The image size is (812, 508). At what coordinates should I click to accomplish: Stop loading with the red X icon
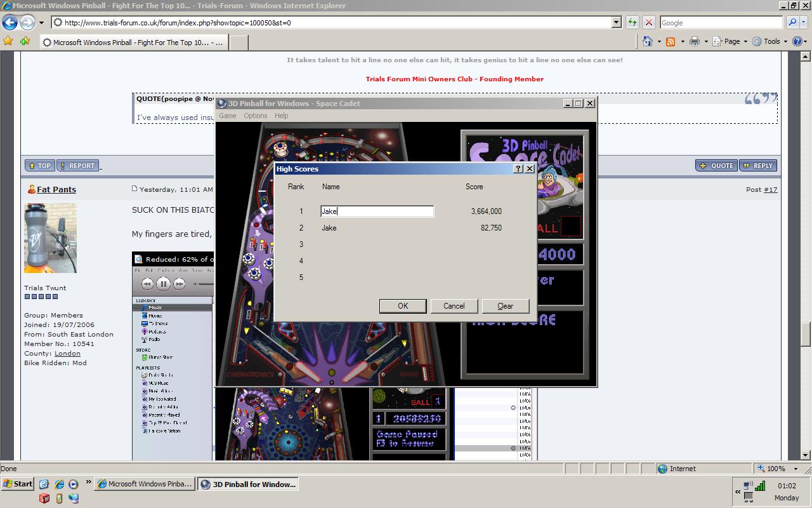click(648, 22)
